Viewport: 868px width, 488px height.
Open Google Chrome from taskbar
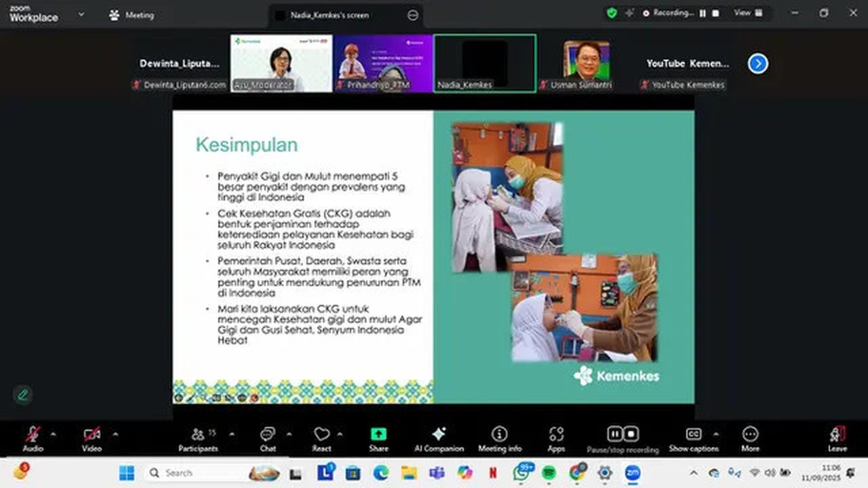[577, 472]
